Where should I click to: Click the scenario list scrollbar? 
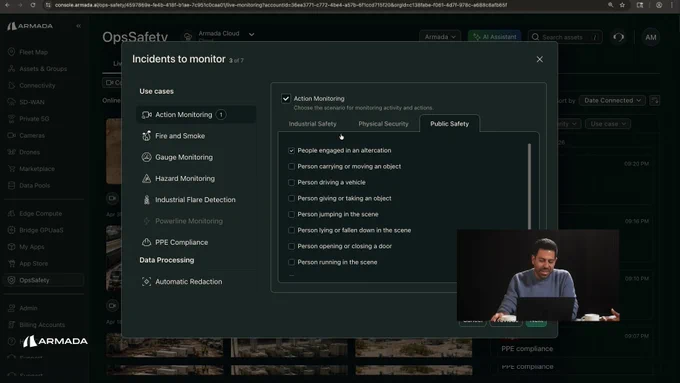[x=529, y=187]
